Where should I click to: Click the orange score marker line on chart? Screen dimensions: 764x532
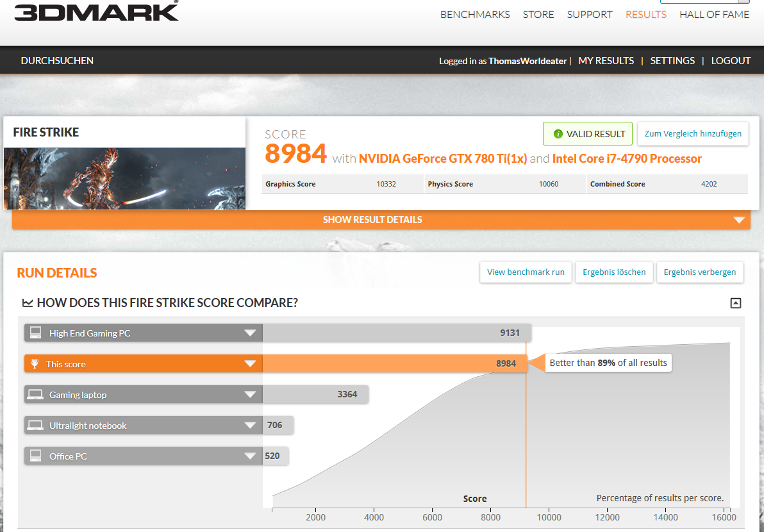526,438
